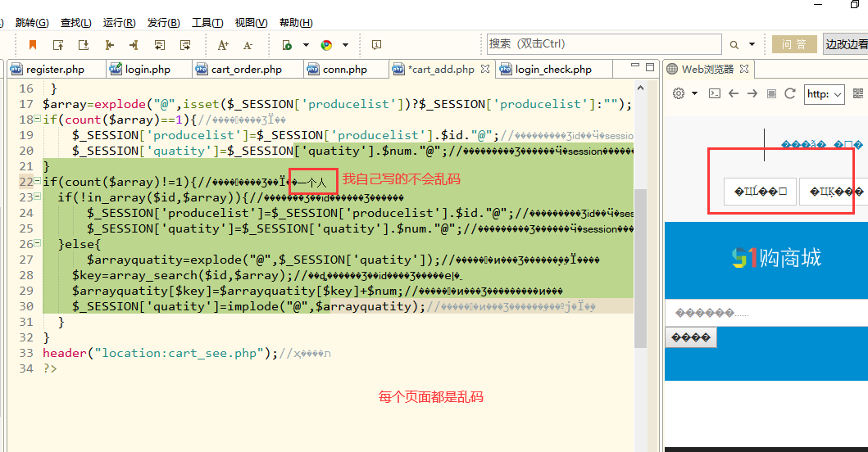Decrease editor font size with A-
This screenshot has width=868, height=452.
click(x=248, y=45)
